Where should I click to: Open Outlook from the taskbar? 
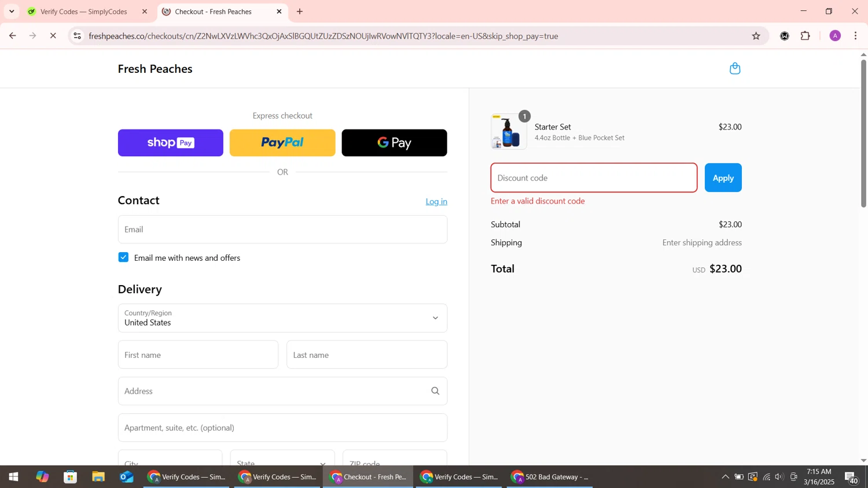pos(127,477)
